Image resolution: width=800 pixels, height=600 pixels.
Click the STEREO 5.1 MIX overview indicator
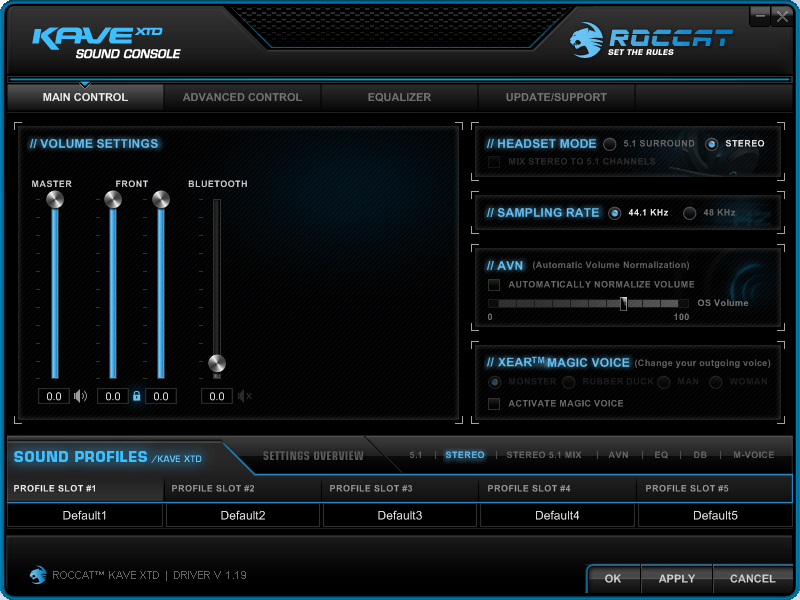click(x=544, y=455)
